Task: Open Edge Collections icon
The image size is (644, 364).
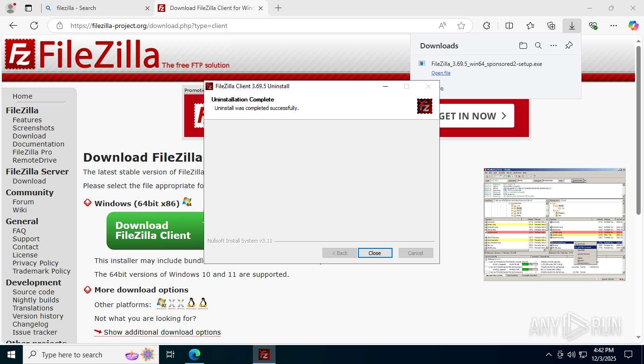Action: tap(551, 26)
